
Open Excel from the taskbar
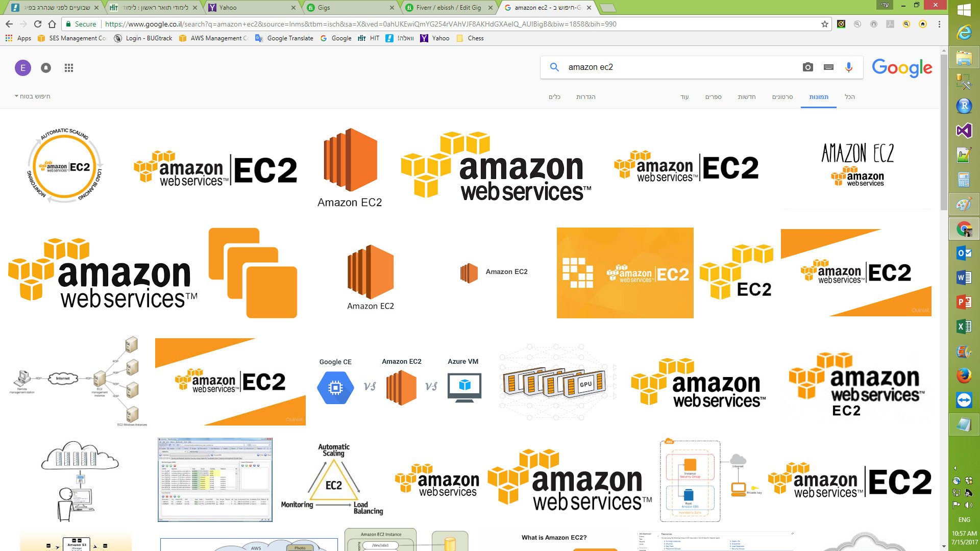[x=964, y=327]
